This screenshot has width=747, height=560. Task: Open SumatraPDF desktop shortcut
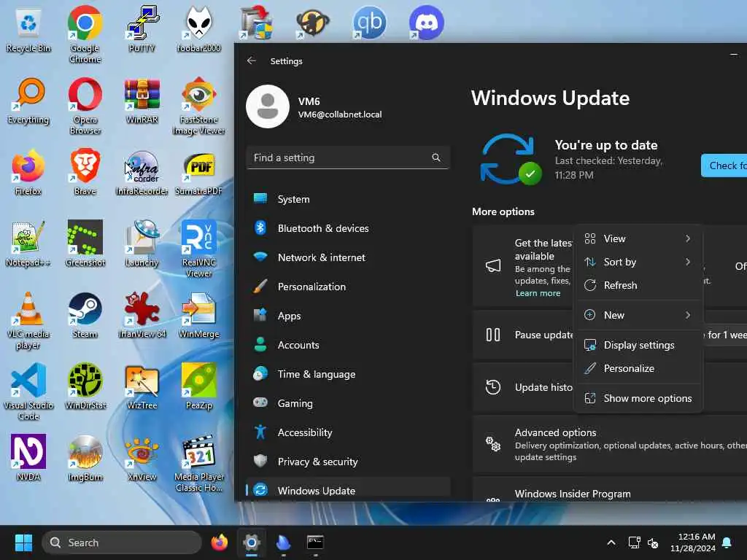[198, 172]
